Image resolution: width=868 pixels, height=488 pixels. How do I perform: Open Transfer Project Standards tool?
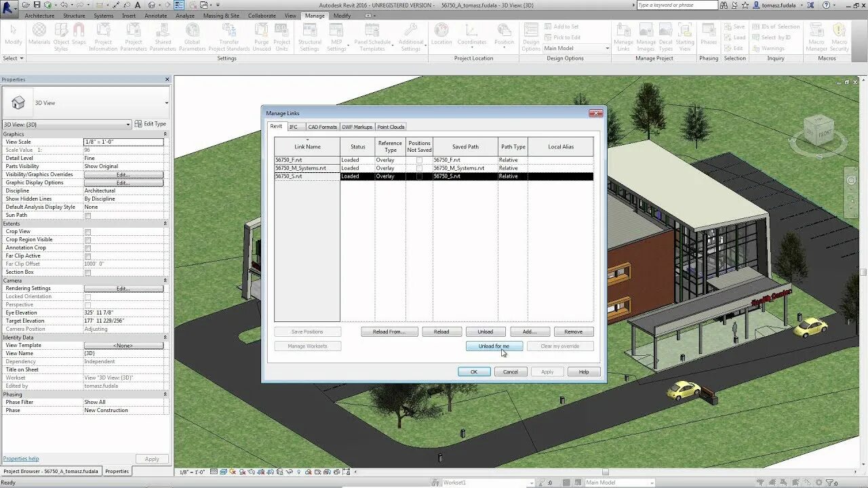pos(229,37)
